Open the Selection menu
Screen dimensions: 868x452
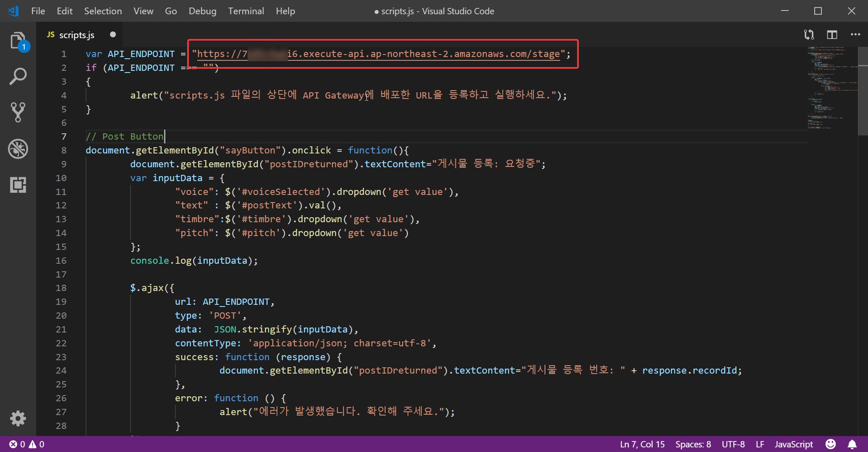103,11
